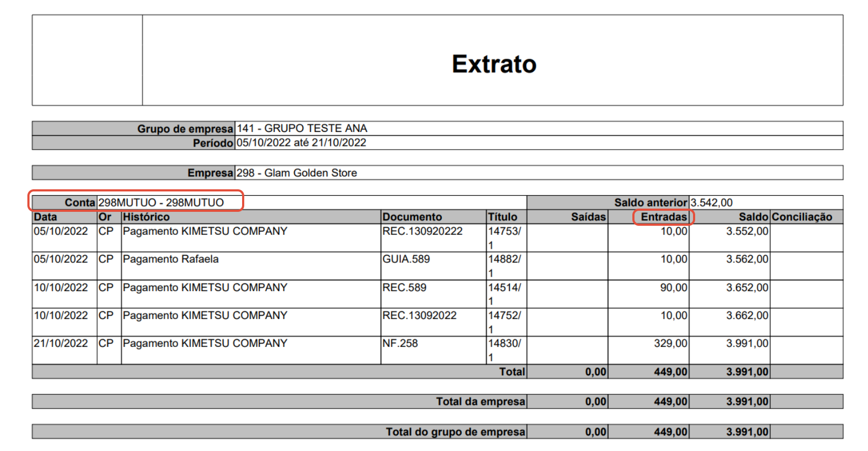Select document REC.13092022
Screen dimensions: 868x451
[x=420, y=315]
